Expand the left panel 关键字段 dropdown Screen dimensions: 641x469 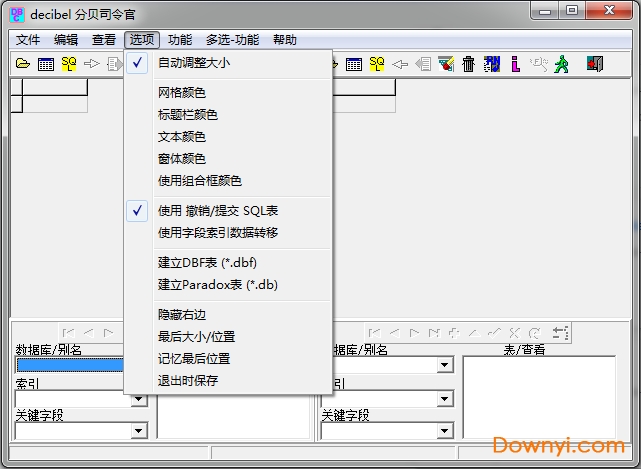point(139,431)
